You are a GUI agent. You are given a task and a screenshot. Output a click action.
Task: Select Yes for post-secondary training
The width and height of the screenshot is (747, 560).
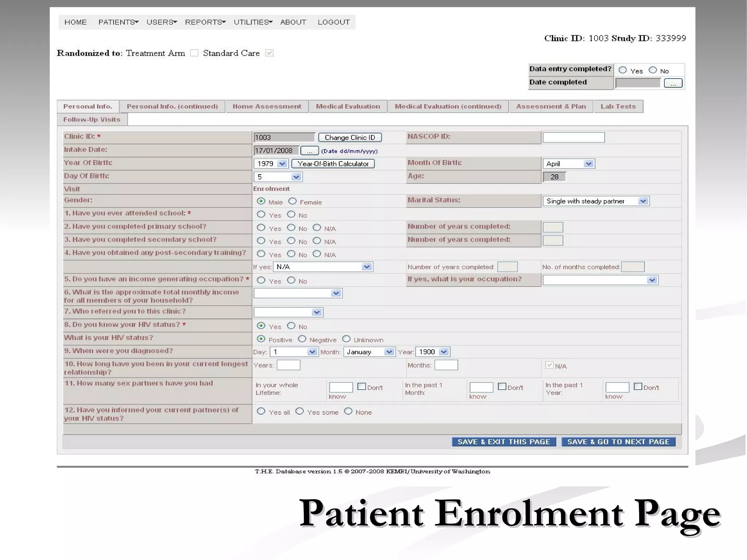click(x=261, y=254)
